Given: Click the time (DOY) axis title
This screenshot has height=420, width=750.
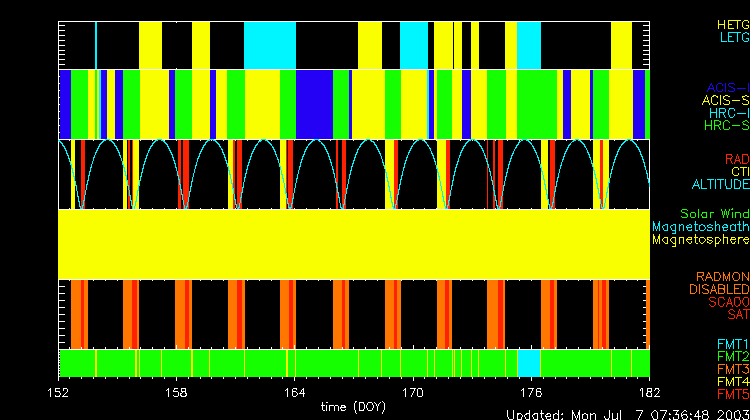Looking at the screenshot, I should (355, 407).
